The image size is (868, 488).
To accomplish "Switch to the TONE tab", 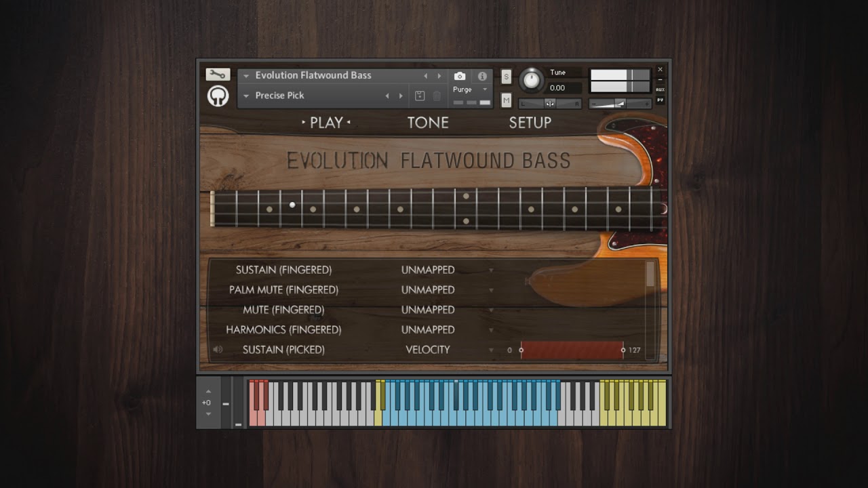I will (428, 123).
